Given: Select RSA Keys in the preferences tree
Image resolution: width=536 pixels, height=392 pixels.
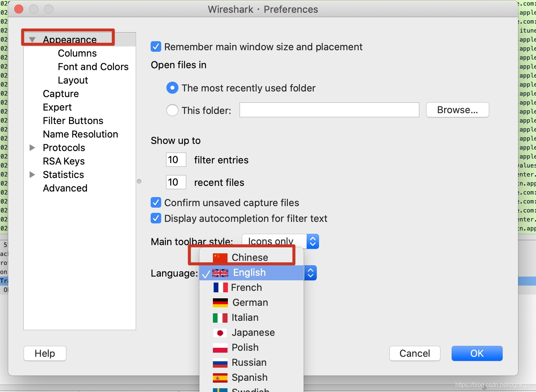Looking at the screenshot, I should (x=64, y=161).
